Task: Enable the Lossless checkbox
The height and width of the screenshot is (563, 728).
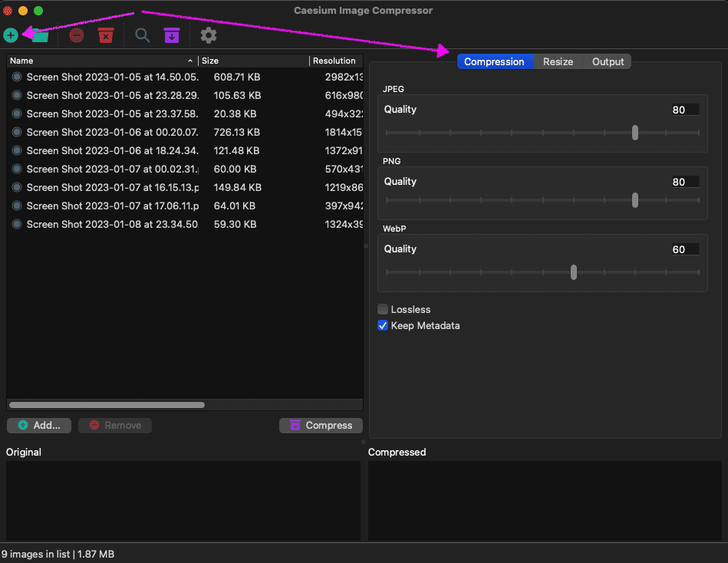Action: [x=383, y=309]
